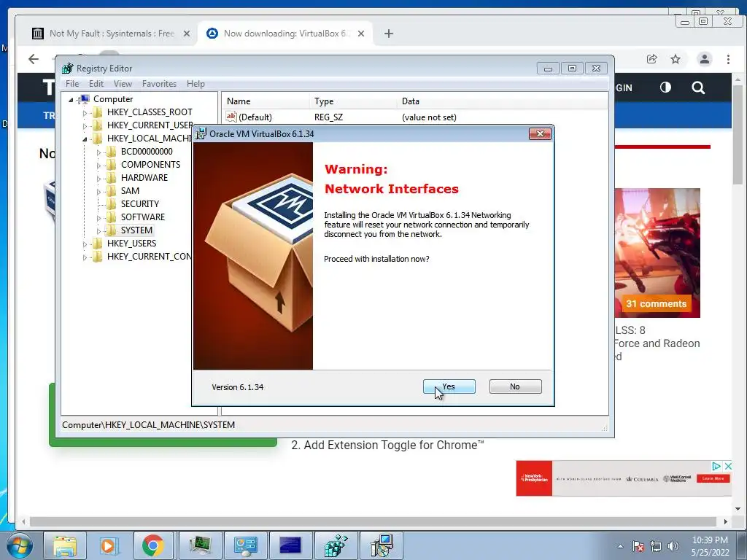This screenshot has width=747, height=560.
Task: Open Registry Editor taskbar button
Action: pyautogui.click(x=336, y=545)
